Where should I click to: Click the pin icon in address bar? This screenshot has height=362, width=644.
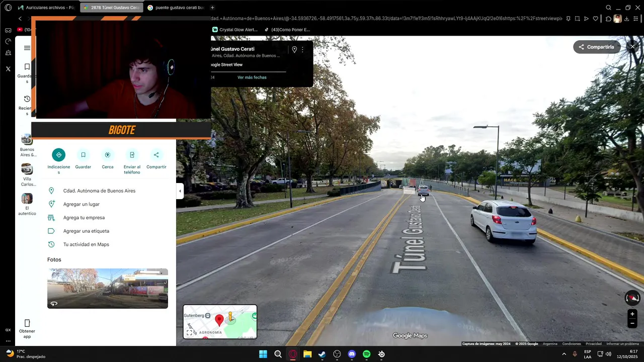point(568,19)
